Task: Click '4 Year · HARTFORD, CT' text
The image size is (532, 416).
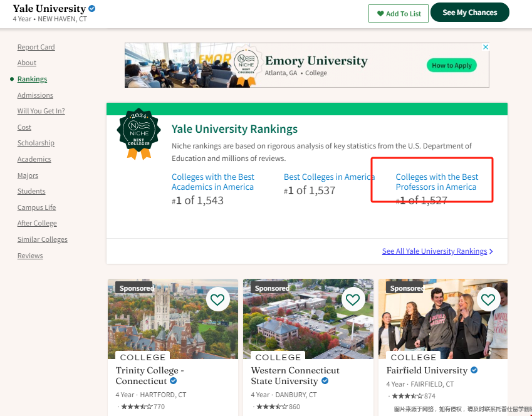Action: click(150, 395)
